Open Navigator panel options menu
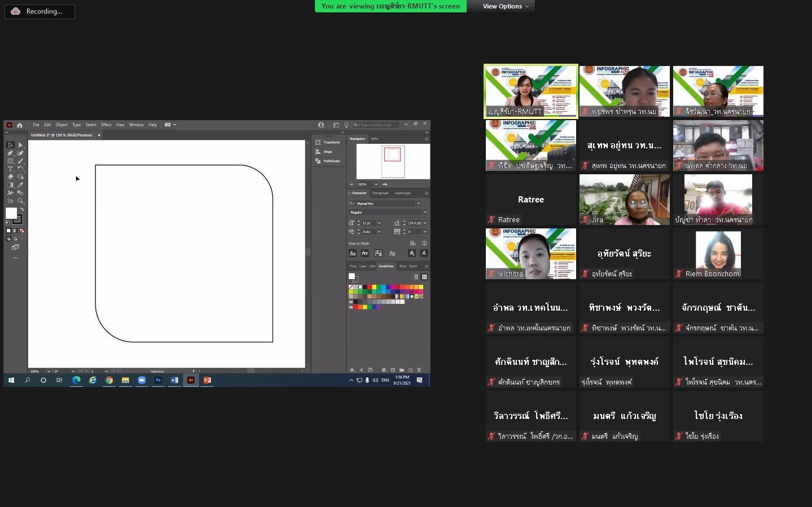 pyautogui.click(x=426, y=139)
